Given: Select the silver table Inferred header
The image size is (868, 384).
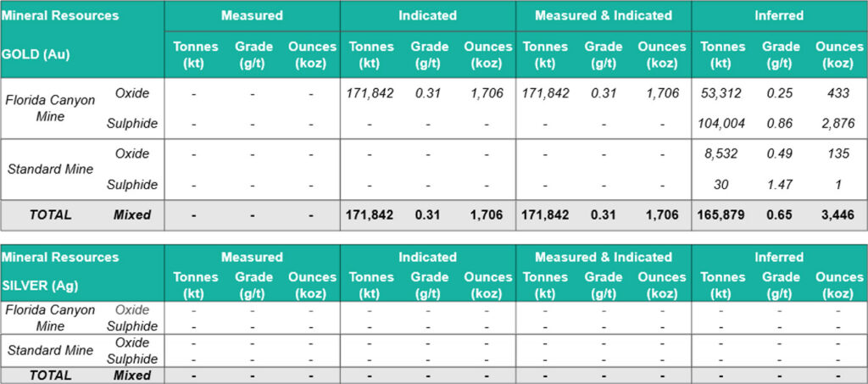Looking at the screenshot, I should (779, 257).
